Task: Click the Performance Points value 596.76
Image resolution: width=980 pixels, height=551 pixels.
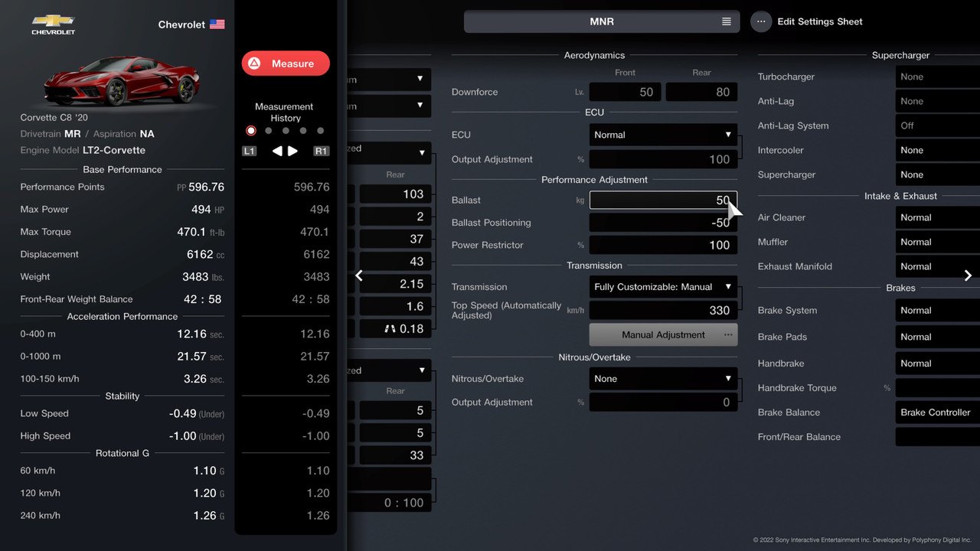Action: [206, 187]
